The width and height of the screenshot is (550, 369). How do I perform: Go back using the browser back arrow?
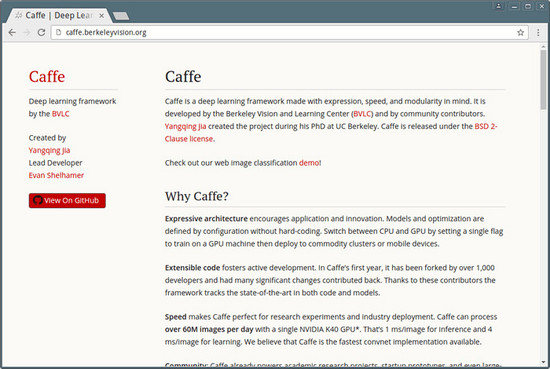(12, 33)
